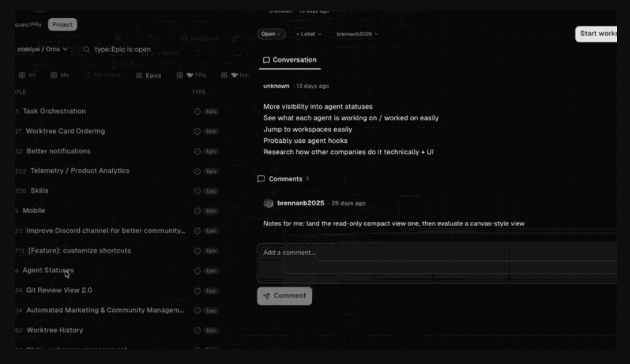Focus the Add a comment text box

click(437, 263)
